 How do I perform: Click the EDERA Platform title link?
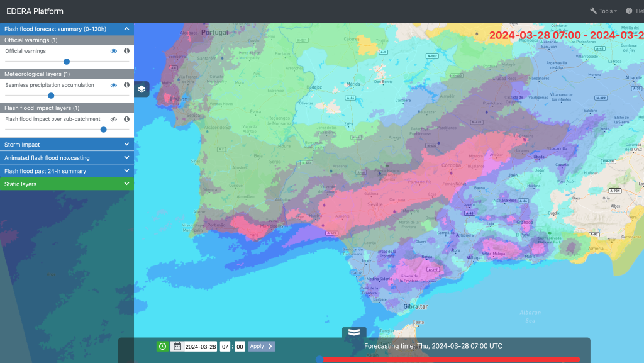[x=35, y=11]
